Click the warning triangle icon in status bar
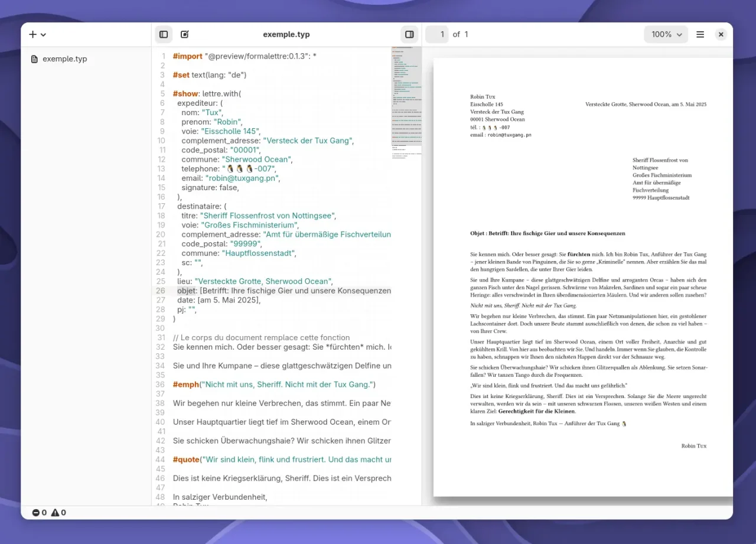Viewport: 756px width, 544px height. click(x=55, y=513)
